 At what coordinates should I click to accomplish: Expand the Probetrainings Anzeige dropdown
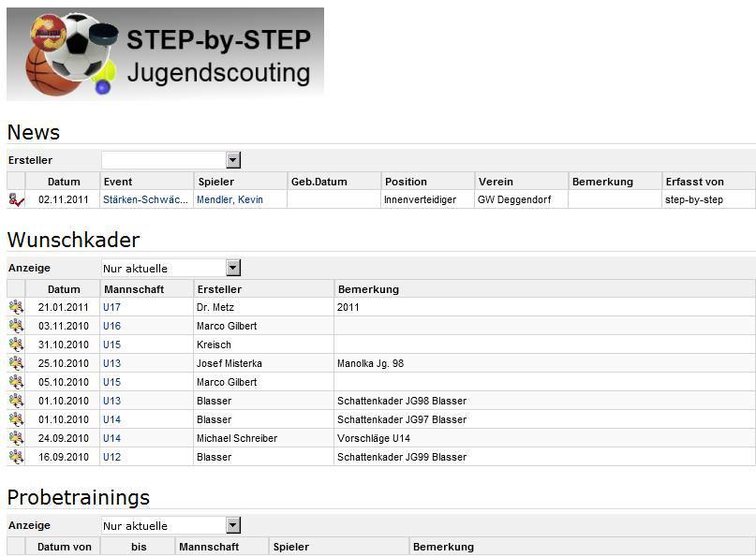(233, 526)
